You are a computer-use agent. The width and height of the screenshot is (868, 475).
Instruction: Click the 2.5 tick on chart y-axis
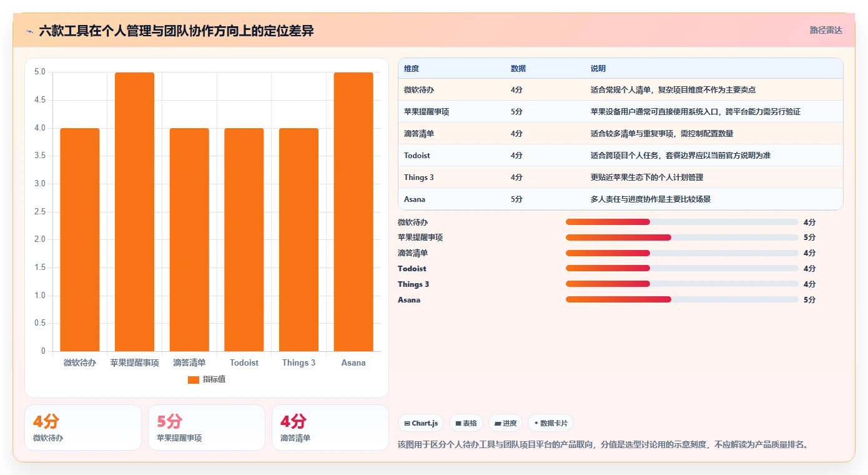tap(40, 212)
